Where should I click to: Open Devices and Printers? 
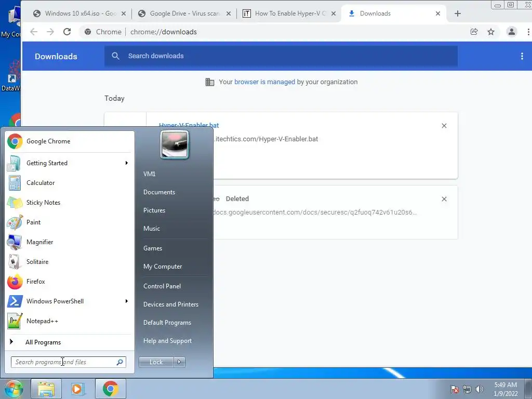click(x=170, y=304)
